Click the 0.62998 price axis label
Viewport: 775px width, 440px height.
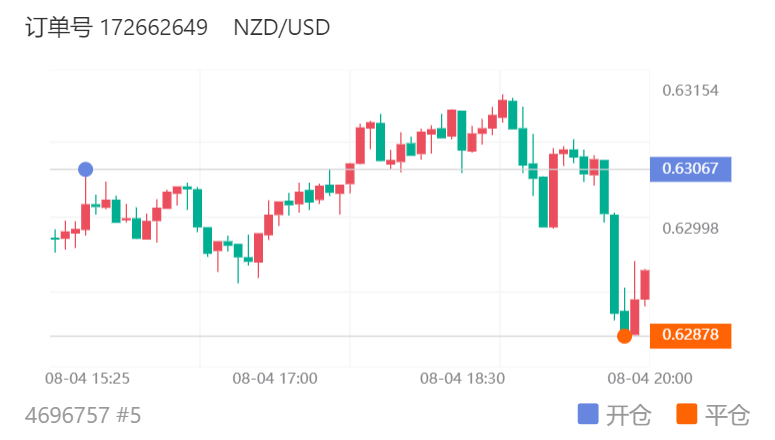[690, 229]
